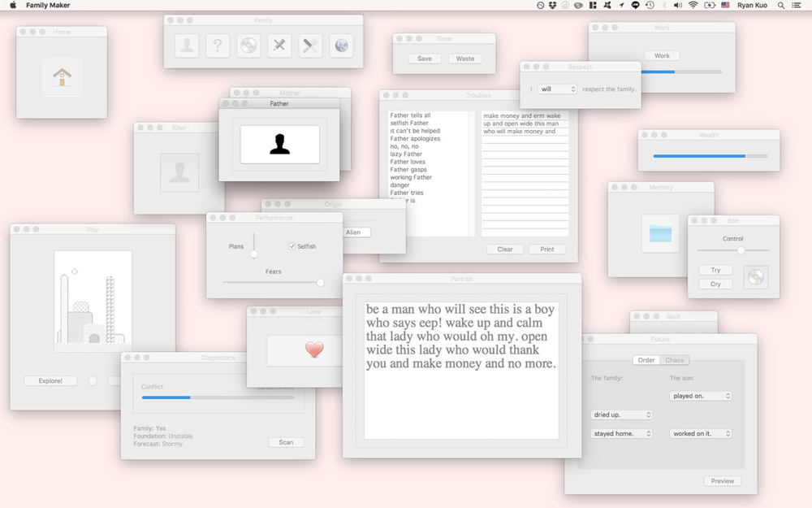Click the person silhouette in Family toolbar
The image size is (812, 508).
pyautogui.click(x=187, y=46)
